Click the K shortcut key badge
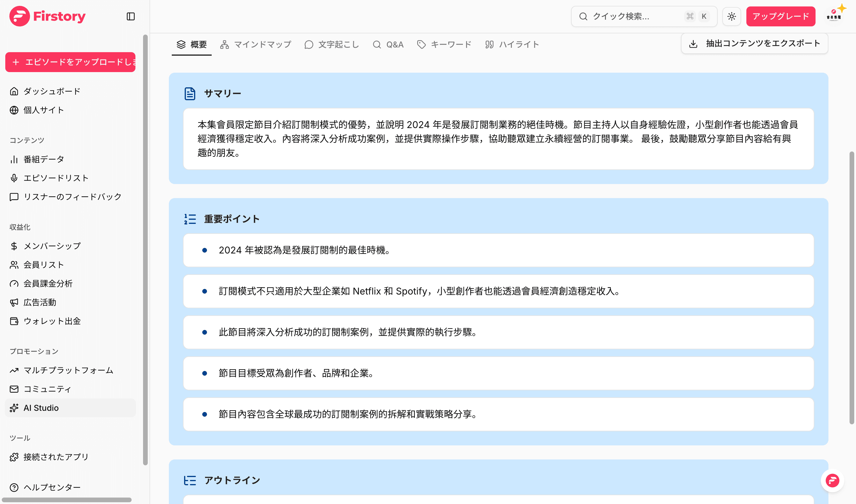Viewport: 856px width, 504px height. coord(704,16)
